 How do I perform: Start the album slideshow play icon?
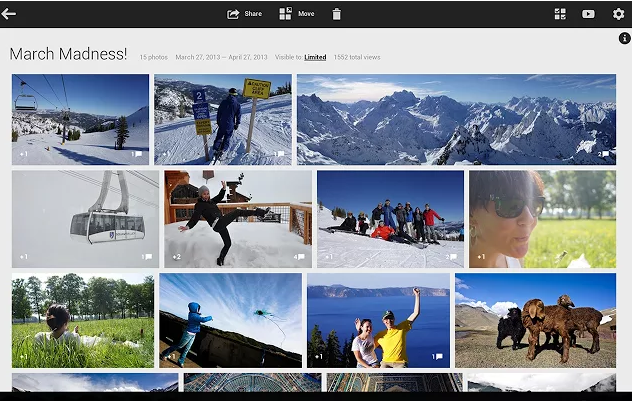click(x=588, y=14)
